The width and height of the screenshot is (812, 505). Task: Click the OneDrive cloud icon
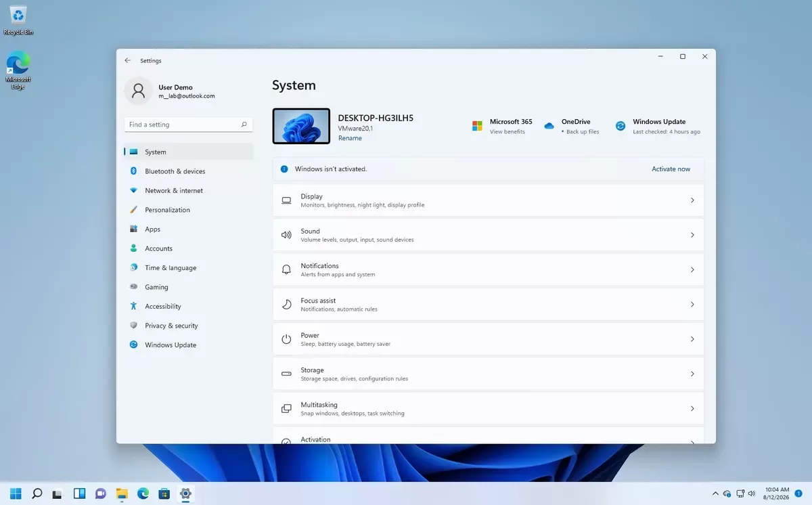coord(549,126)
